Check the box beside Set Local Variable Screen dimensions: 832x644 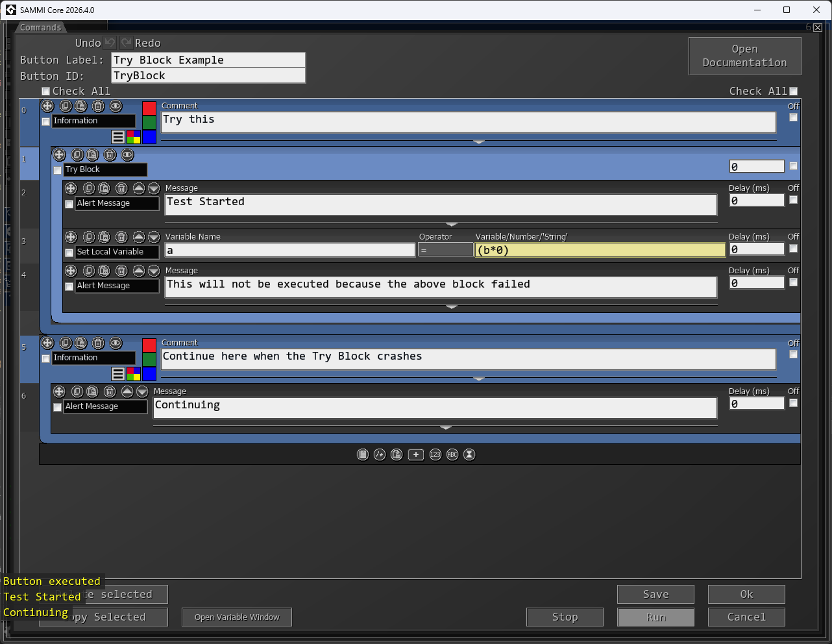[69, 253]
